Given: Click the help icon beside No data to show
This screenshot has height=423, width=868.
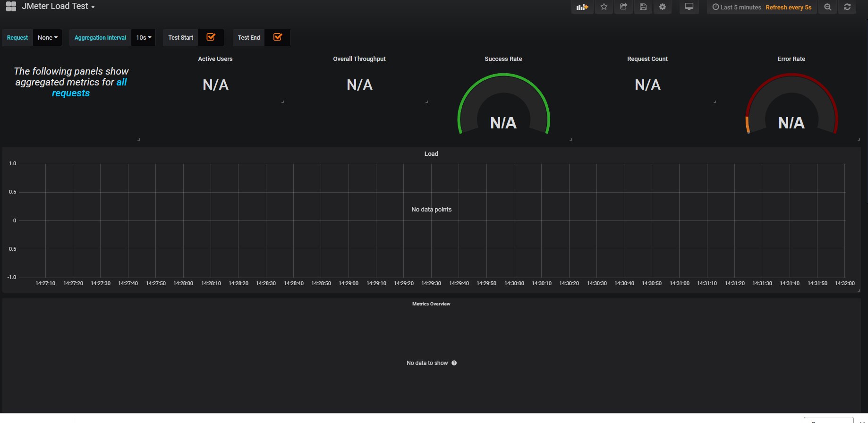Looking at the screenshot, I should click(454, 363).
